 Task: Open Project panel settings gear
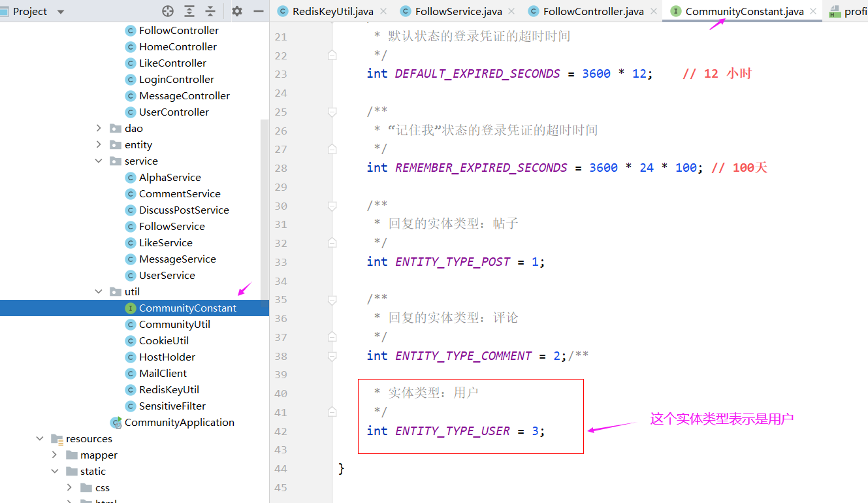(237, 11)
